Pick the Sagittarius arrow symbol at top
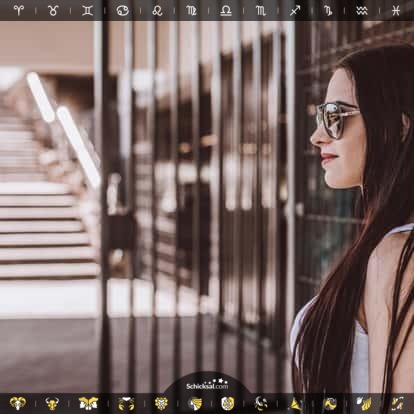Screen dimensions: 414x414 pyautogui.click(x=295, y=10)
